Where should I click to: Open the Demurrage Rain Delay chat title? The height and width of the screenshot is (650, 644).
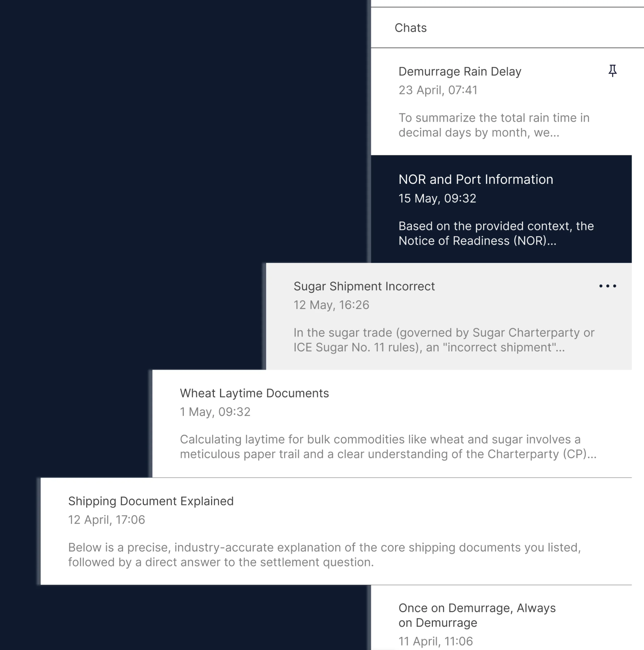pos(460,72)
